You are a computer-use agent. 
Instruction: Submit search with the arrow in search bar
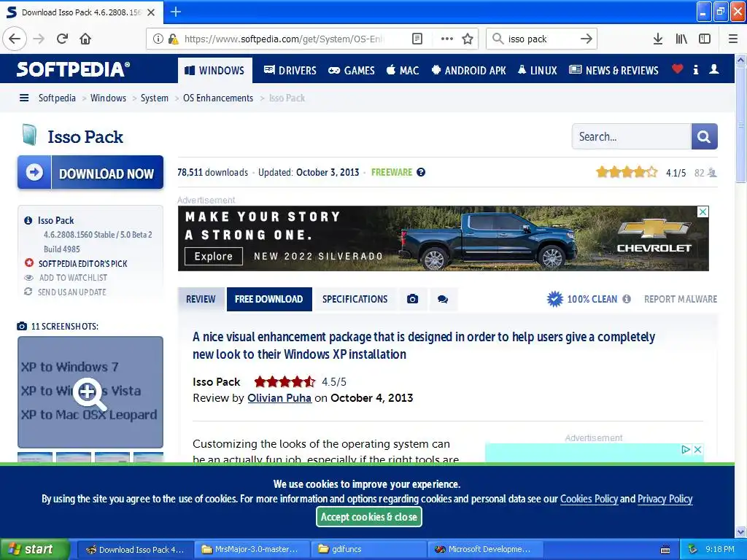click(x=587, y=39)
